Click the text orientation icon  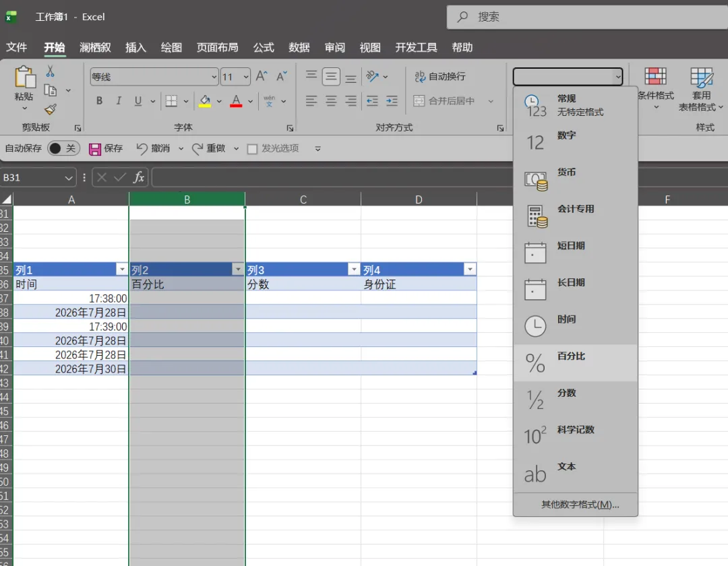372,76
